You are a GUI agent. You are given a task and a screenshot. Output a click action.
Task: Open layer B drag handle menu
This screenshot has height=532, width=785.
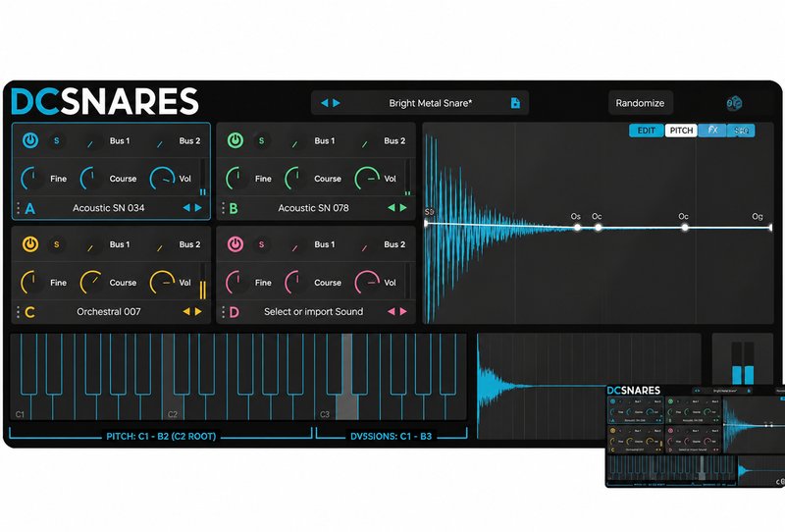pos(224,208)
